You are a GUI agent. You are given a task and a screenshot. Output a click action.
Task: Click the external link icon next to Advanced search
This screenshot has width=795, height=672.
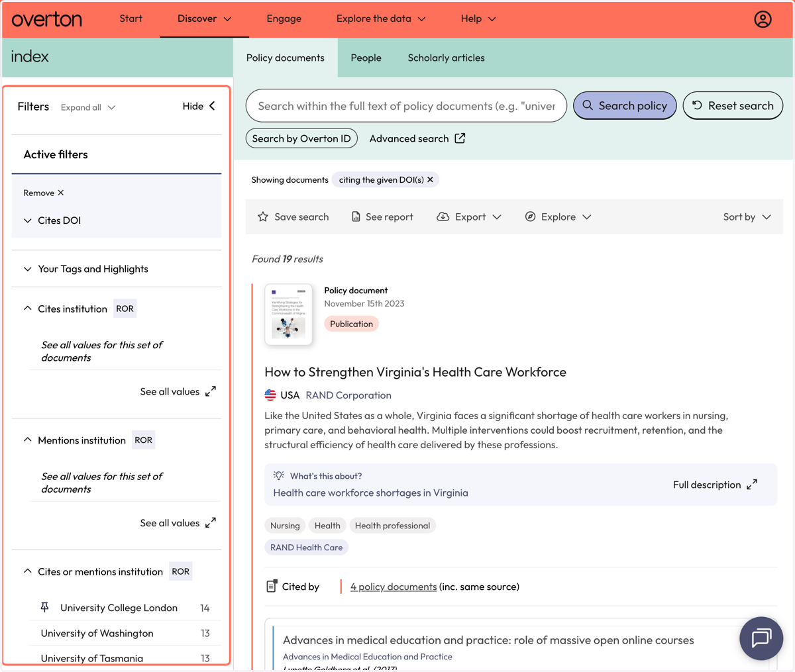click(460, 138)
